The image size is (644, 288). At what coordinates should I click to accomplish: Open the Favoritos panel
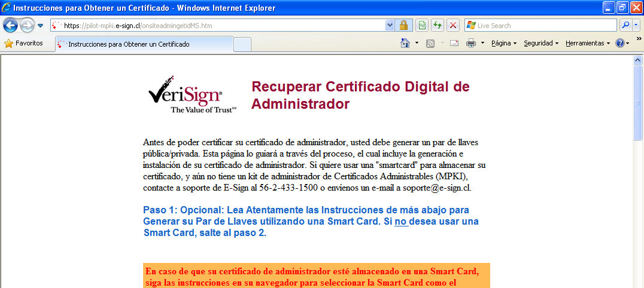(24, 44)
